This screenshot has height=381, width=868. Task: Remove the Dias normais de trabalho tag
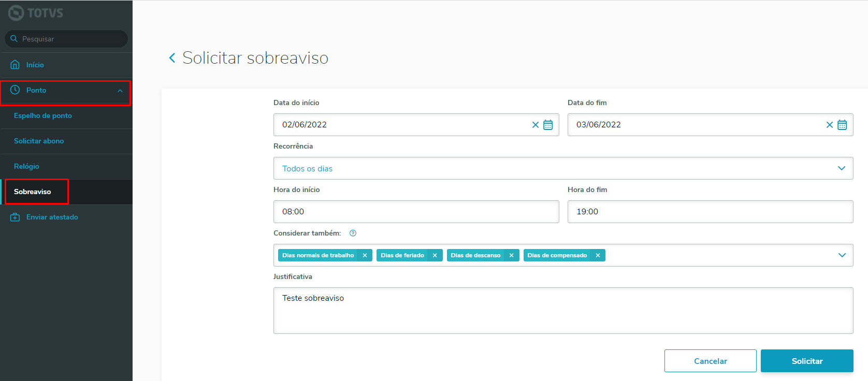pos(365,255)
